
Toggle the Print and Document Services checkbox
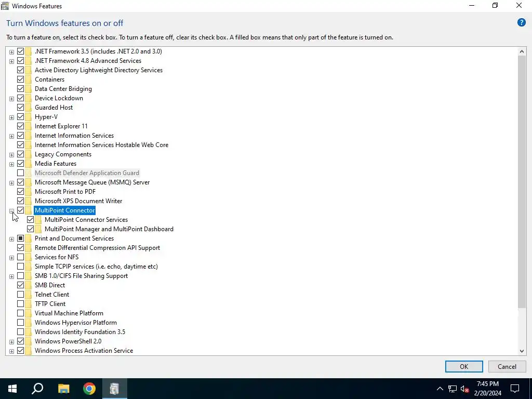20,238
